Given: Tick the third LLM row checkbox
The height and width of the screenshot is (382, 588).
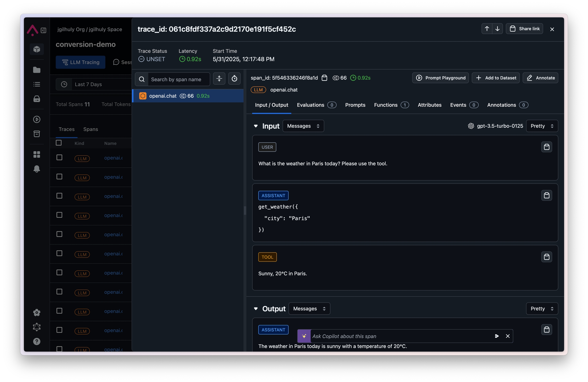Looking at the screenshot, I should [59, 196].
